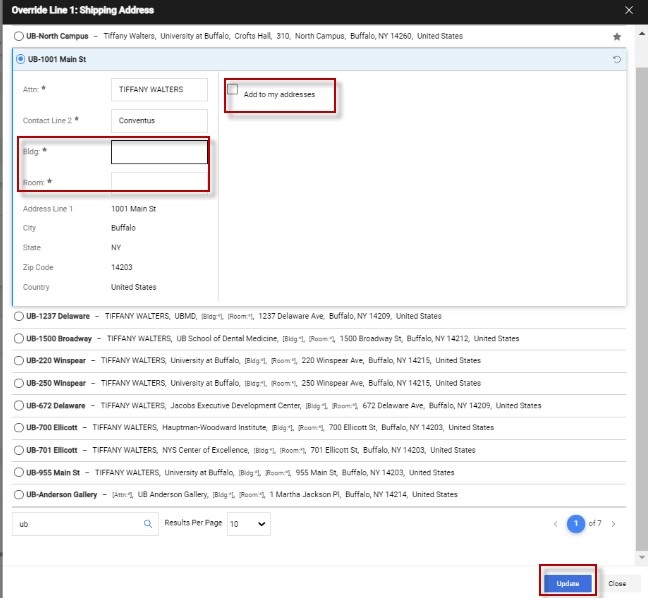Go to previous page of addresses

tap(555, 523)
